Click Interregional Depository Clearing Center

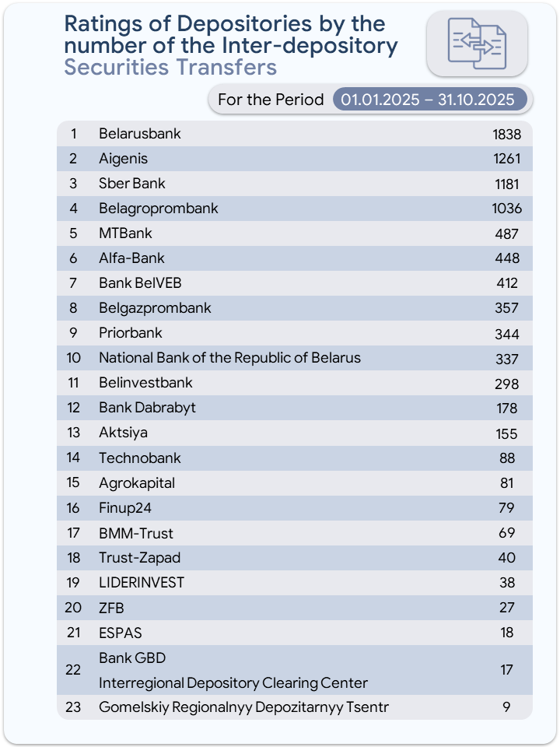tap(233, 683)
